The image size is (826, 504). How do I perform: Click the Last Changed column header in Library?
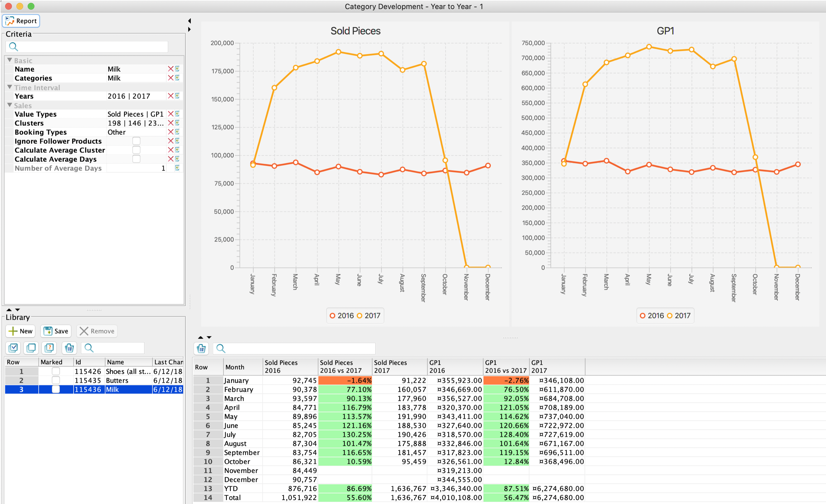point(168,362)
